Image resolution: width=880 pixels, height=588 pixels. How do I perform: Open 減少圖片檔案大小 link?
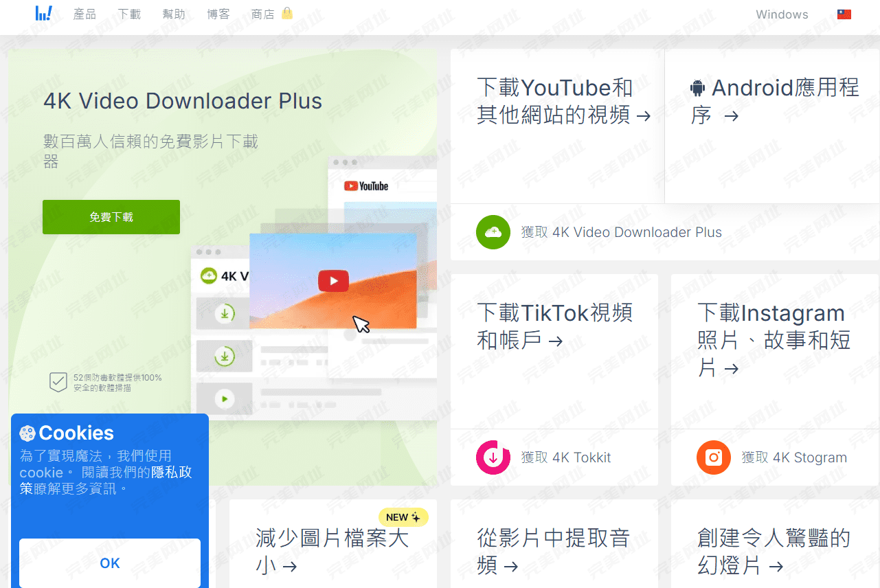tap(332, 552)
